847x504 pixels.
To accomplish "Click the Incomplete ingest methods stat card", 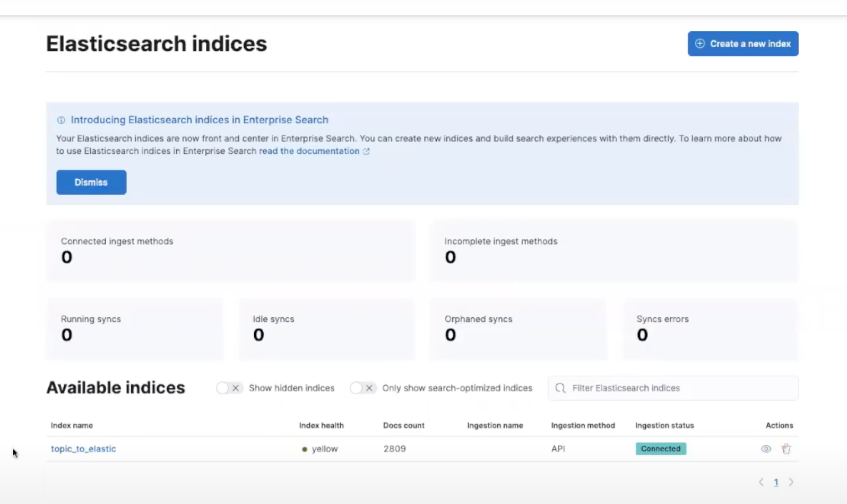I will pyautogui.click(x=614, y=251).
